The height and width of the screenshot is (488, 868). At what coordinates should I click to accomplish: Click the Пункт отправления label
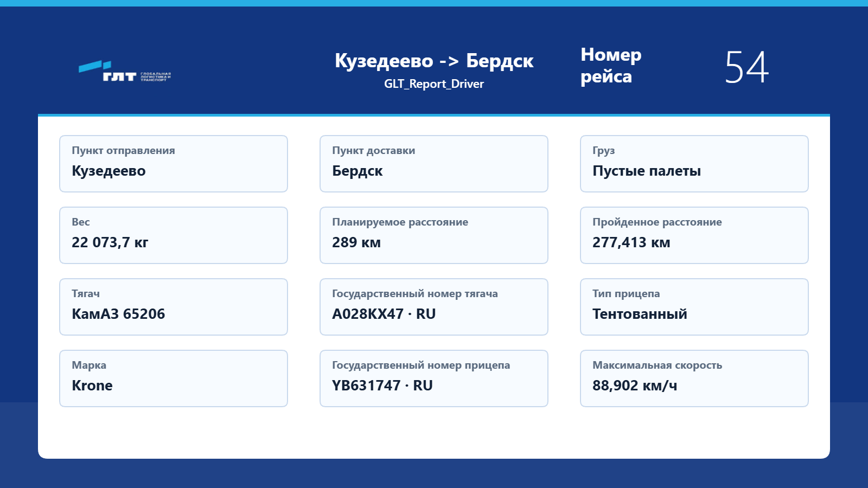[x=123, y=151]
